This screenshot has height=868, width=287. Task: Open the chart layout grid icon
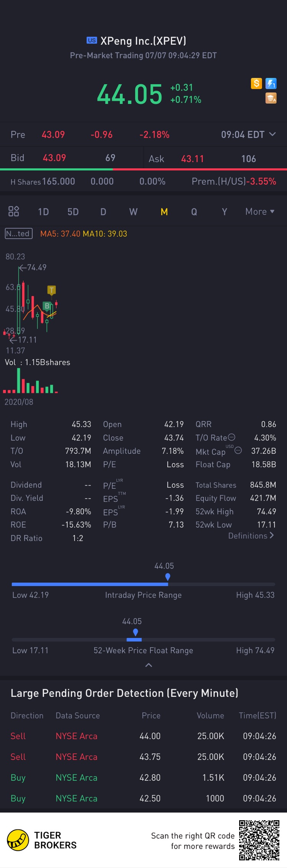(14, 211)
